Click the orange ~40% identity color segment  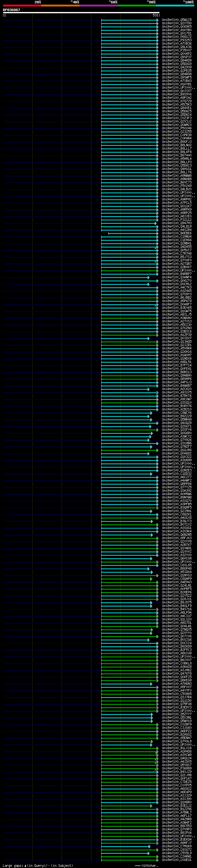click(x=60, y=6)
